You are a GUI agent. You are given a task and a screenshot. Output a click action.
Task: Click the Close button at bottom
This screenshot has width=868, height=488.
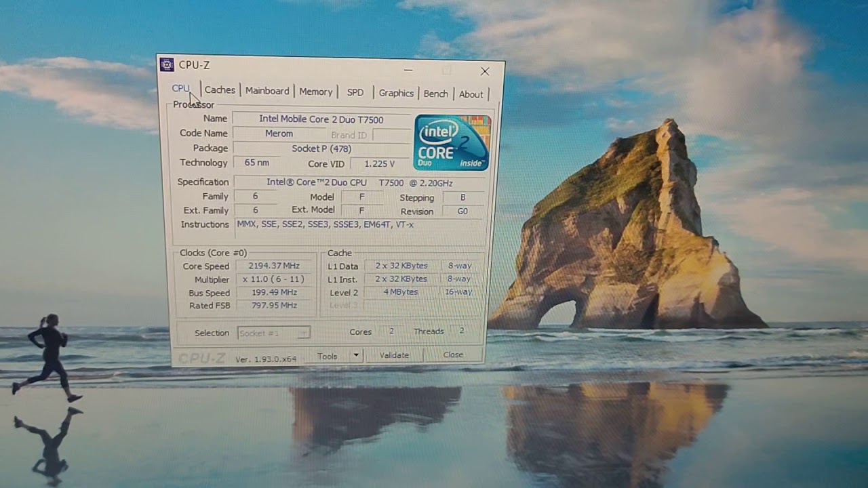point(453,354)
